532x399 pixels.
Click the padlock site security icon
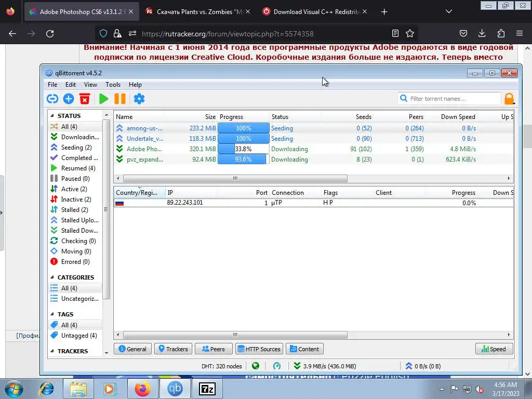pos(117,33)
